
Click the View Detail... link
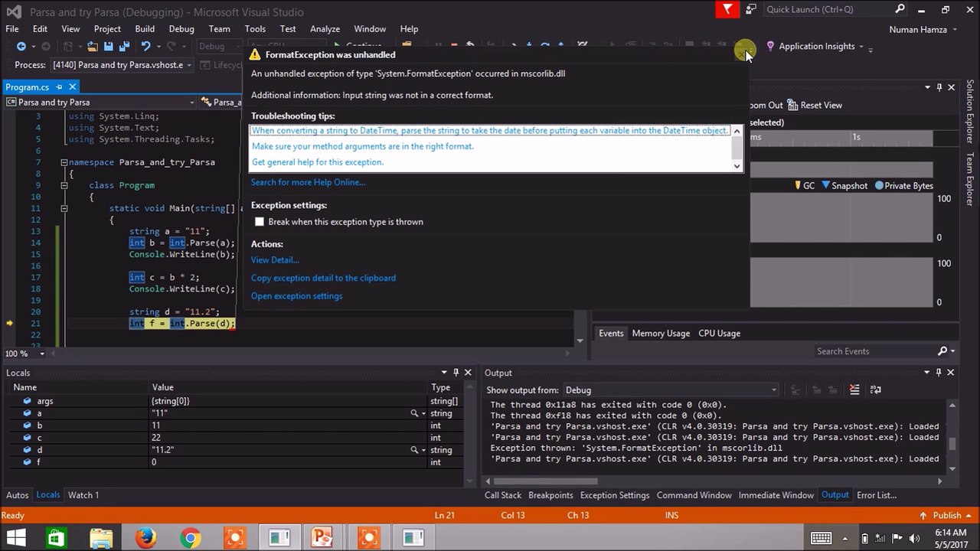click(x=275, y=260)
